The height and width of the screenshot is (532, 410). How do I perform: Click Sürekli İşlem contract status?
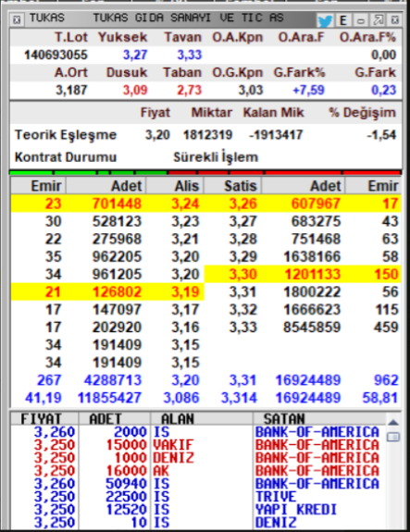tap(216, 156)
